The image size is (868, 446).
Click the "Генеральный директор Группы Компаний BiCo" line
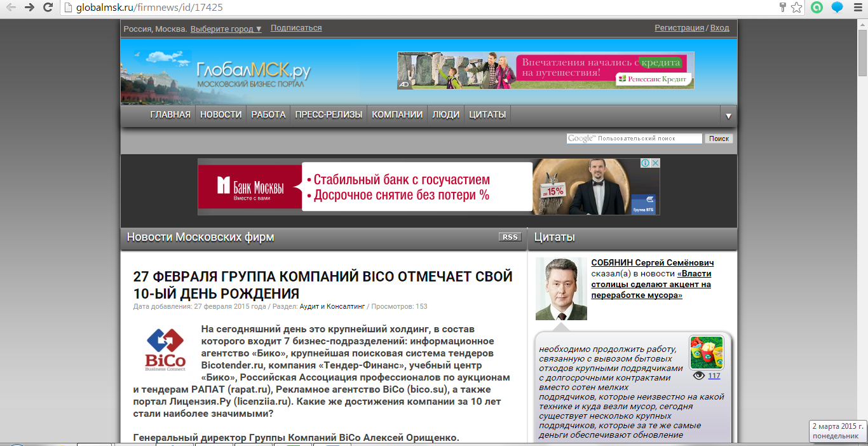296,438
